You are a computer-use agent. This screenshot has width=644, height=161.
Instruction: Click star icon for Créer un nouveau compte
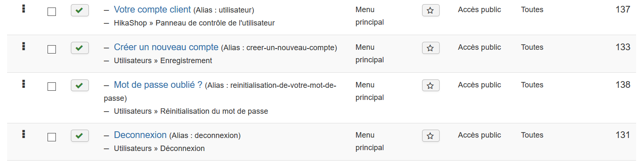(x=431, y=48)
